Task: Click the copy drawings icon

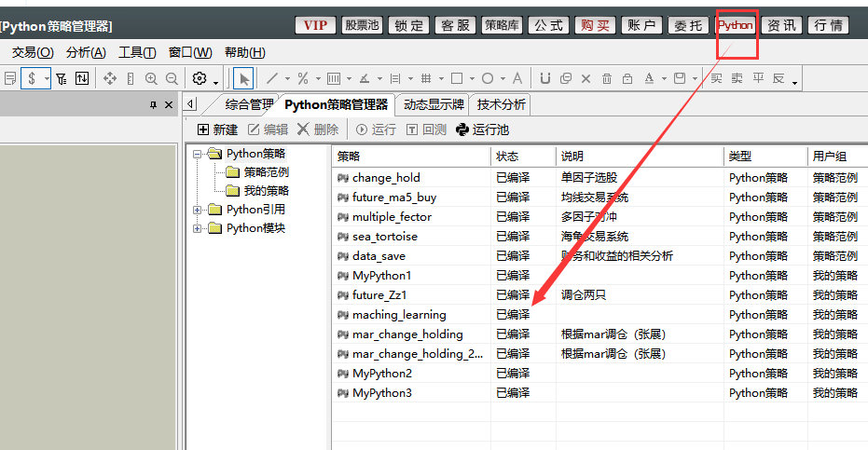Action: 566,78
